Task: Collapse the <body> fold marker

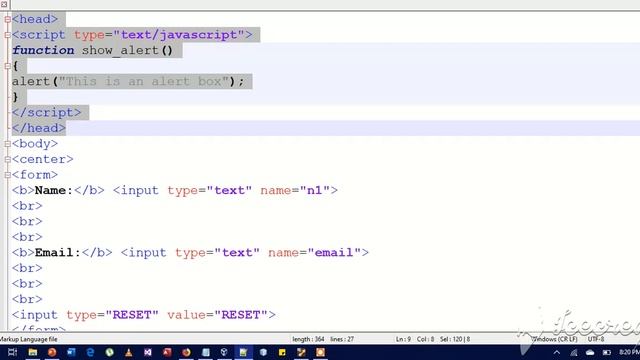Action: [7, 144]
